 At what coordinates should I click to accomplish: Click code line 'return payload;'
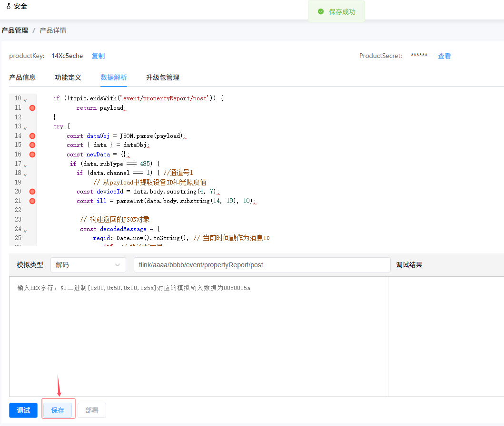coord(101,108)
